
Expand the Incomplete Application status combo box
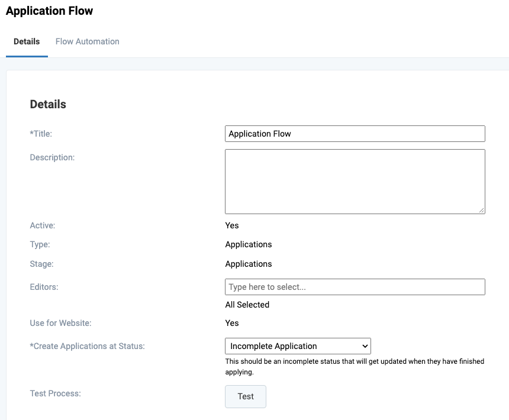point(297,346)
